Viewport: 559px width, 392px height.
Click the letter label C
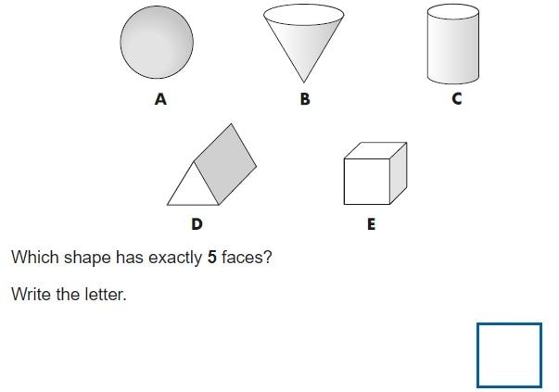point(457,98)
